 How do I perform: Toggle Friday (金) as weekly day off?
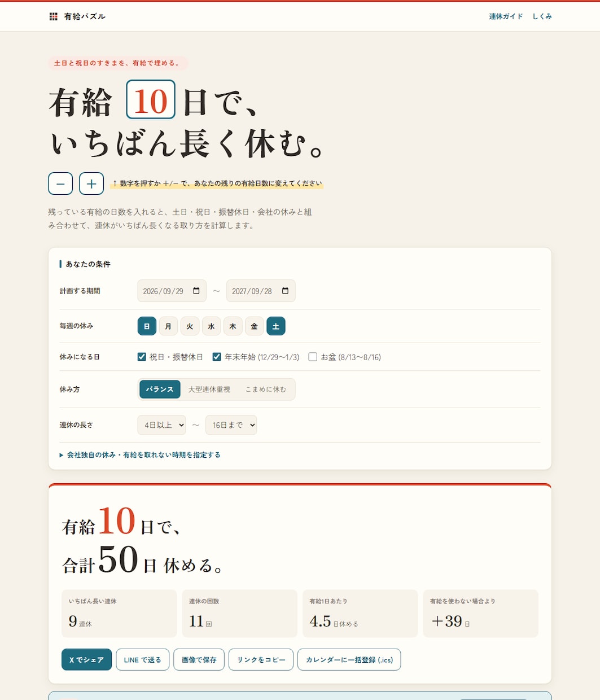(x=254, y=326)
